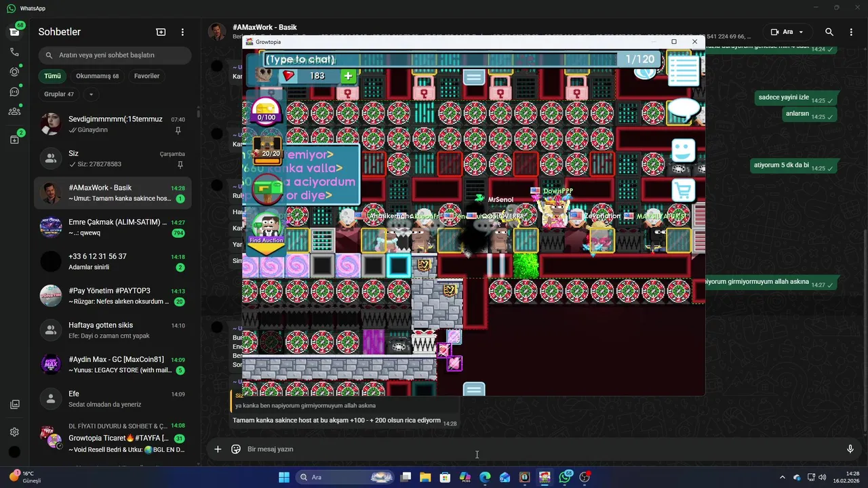The width and height of the screenshot is (868, 488).
Task: Select the Gruplar 47 filter
Action: pos(59,94)
